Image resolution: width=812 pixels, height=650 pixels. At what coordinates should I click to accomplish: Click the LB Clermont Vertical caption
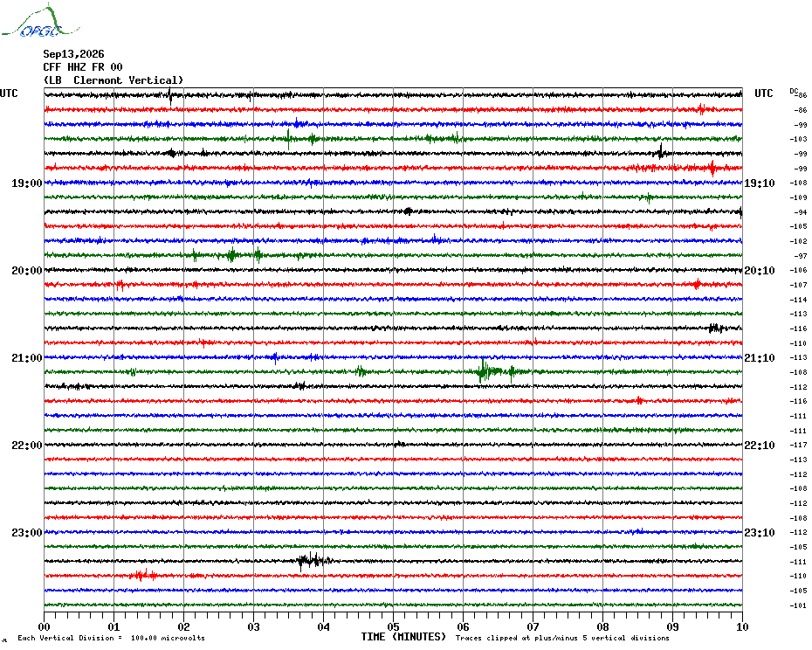pyautogui.click(x=114, y=80)
